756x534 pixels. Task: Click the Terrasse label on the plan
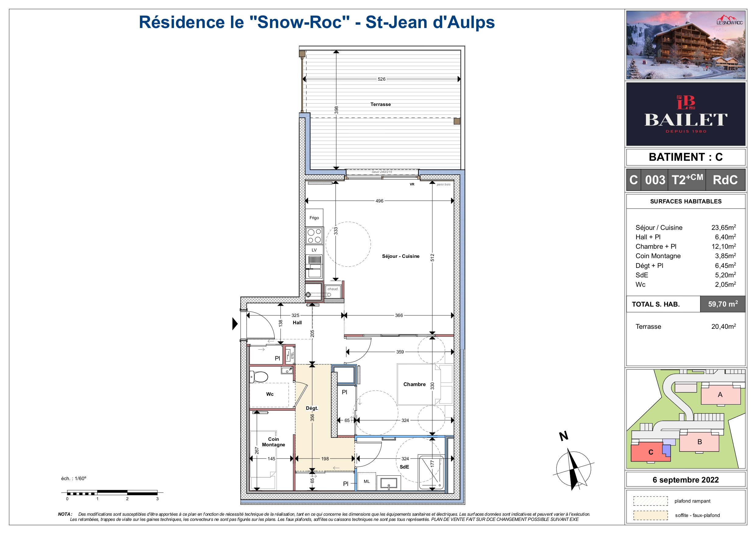(380, 104)
